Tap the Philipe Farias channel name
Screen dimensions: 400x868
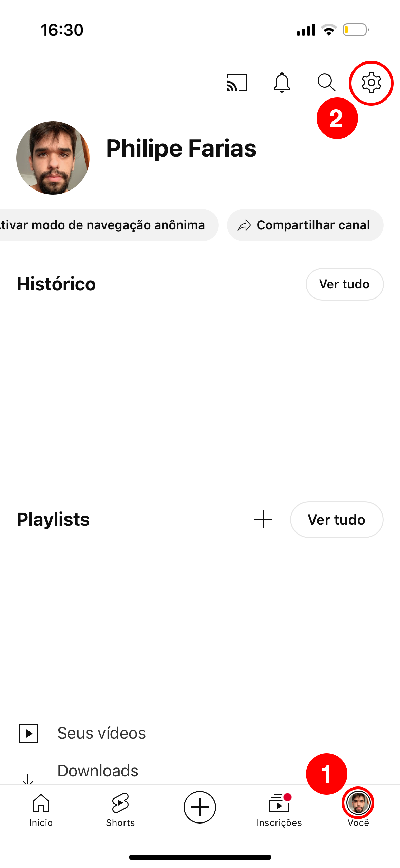(181, 148)
